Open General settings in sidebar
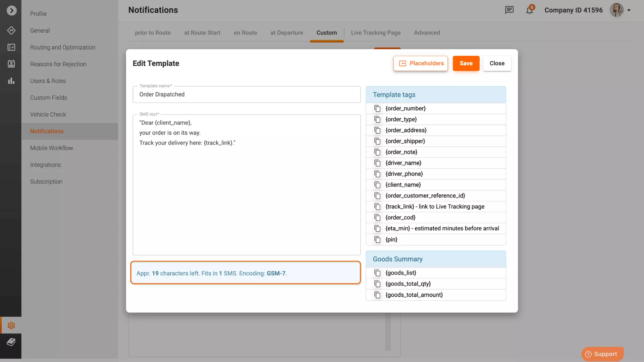Screen dimensions: 644x362 [40, 31]
